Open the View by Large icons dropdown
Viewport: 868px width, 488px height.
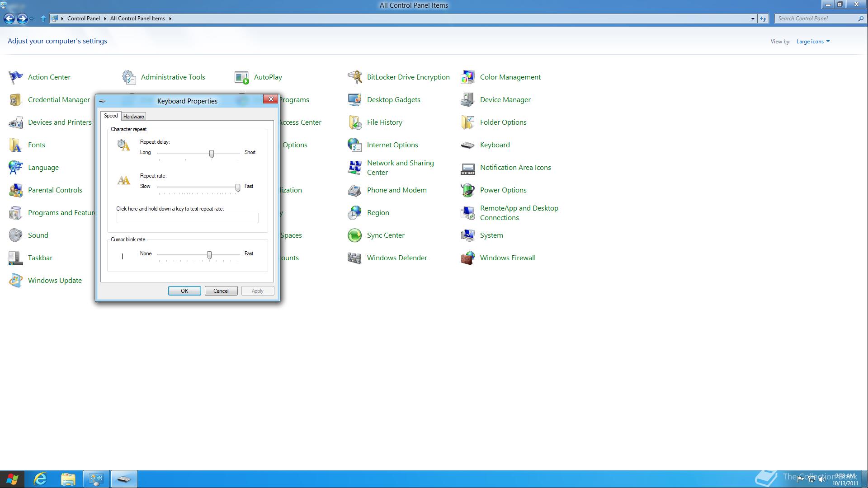(x=813, y=42)
